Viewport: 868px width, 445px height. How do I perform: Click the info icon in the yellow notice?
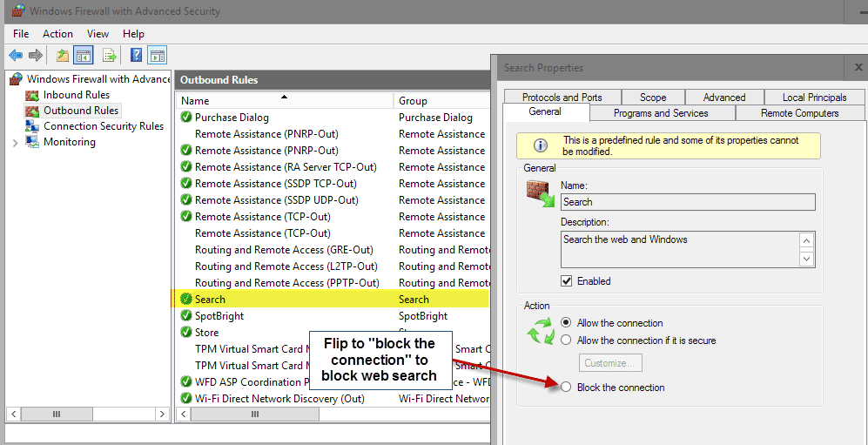541,145
